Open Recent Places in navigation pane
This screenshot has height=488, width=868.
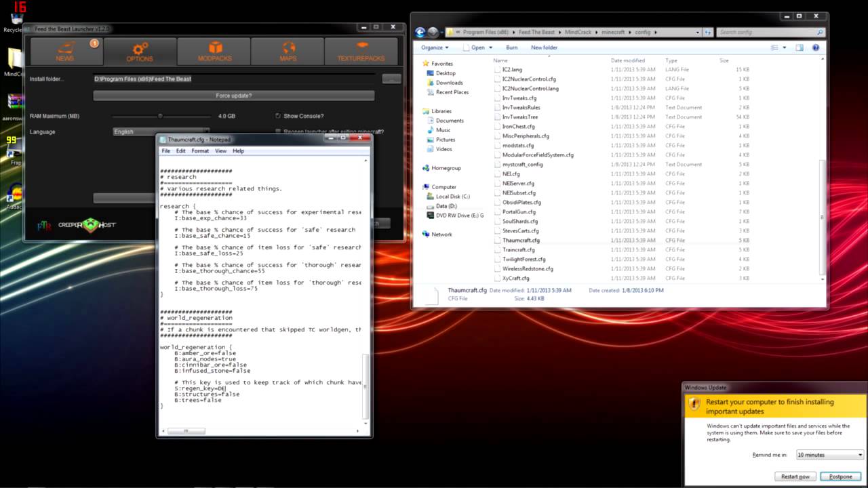pos(452,92)
